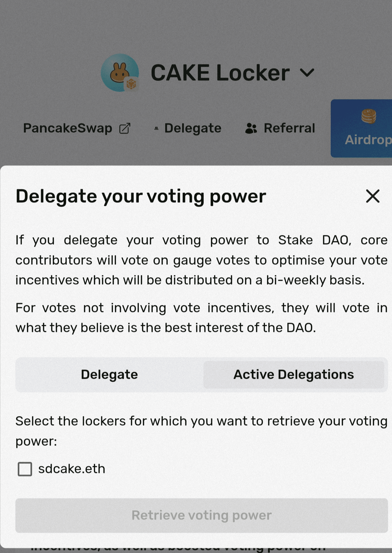Screen dimensions: 392x553
Task: Tick the sdcake.eth checkbox
Action: [25, 469]
